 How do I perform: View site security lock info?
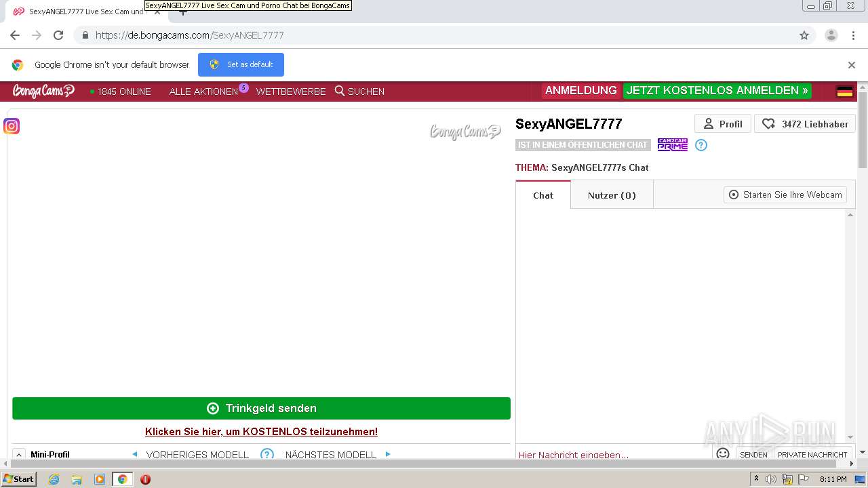click(x=85, y=35)
